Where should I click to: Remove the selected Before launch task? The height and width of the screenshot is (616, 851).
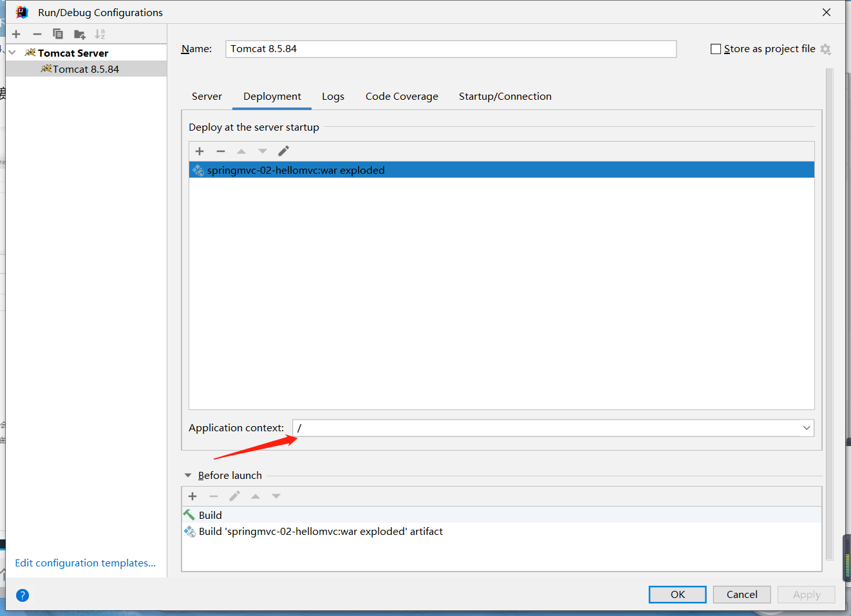coord(214,496)
